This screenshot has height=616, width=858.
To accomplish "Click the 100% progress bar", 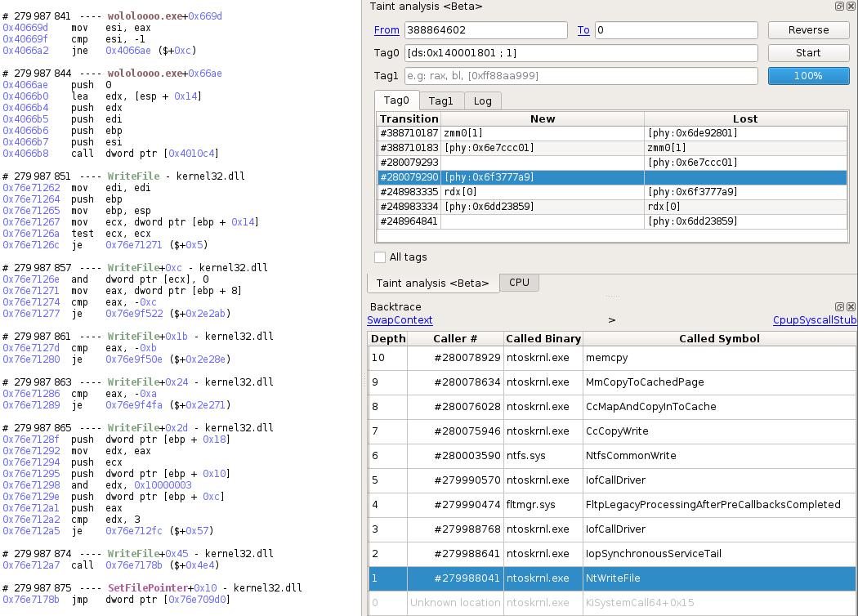I will click(x=808, y=76).
